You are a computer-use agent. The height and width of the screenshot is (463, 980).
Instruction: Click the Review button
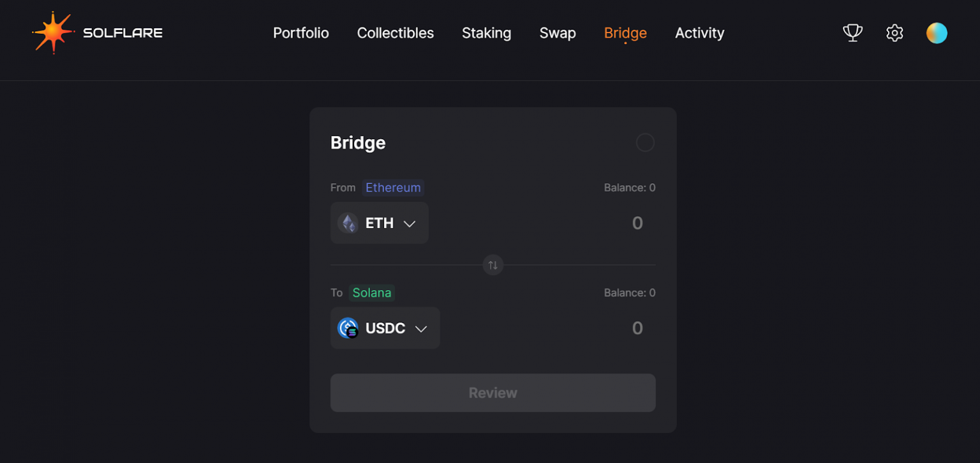[493, 392]
